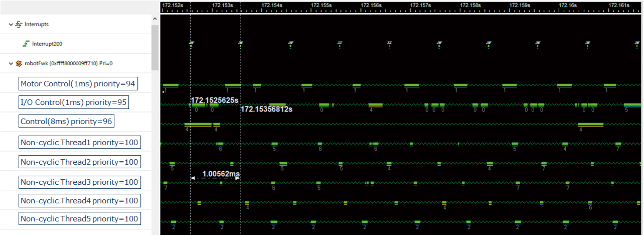Collapse the Interrupts tree node chevron
The width and height of the screenshot is (644, 236).
click(11, 24)
